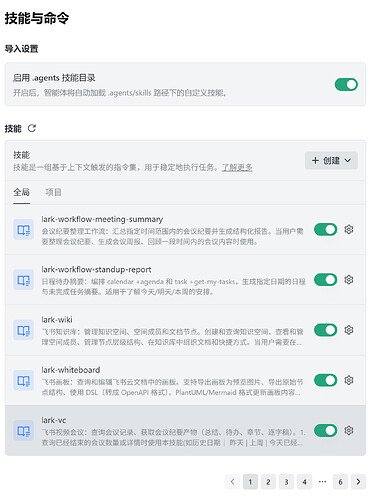Click the lark-workflow-meeting-summary skill book icon
The width and height of the screenshot is (374, 500).
pyautogui.click(x=23, y=230)
